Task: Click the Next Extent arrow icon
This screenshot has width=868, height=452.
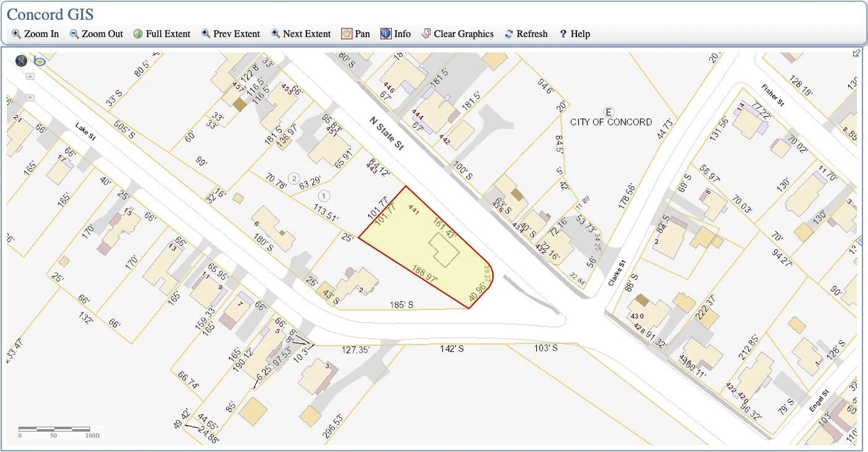Action: click(274, 33)
